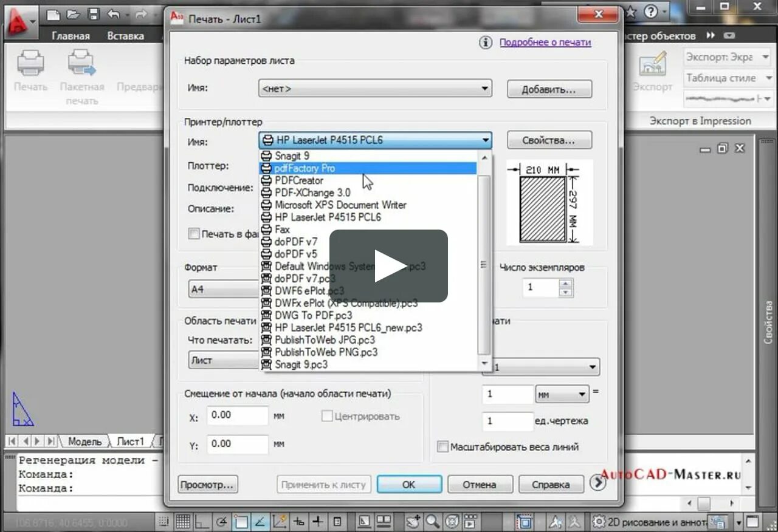
Task: Toggle Ortho mode in the status bar
Action: [202, 522]
